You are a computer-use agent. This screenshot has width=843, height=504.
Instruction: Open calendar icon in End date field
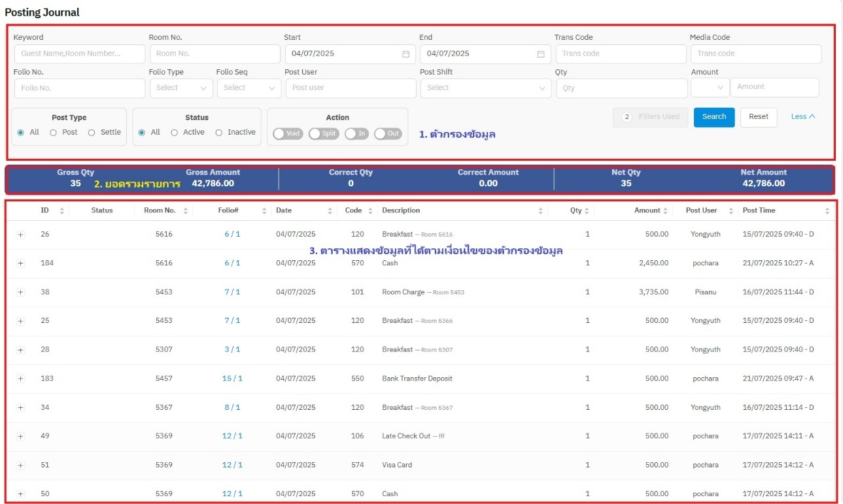[541, 54]
